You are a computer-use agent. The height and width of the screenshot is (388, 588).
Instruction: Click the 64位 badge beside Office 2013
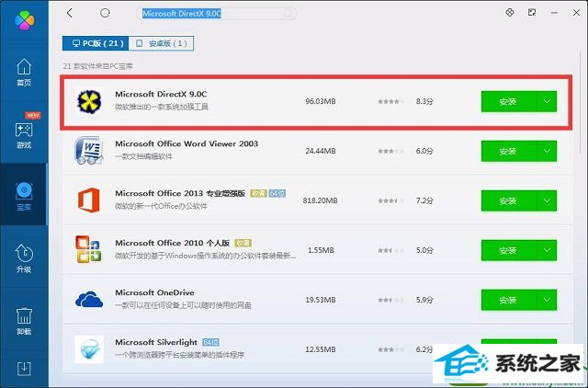[277, 193]
